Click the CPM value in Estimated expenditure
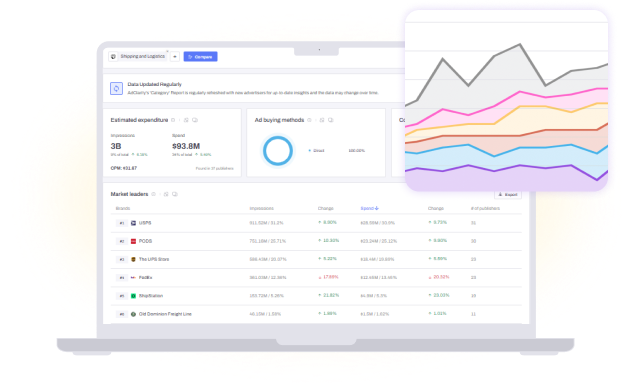Screen dimensions: 633x391 [124, 168]
